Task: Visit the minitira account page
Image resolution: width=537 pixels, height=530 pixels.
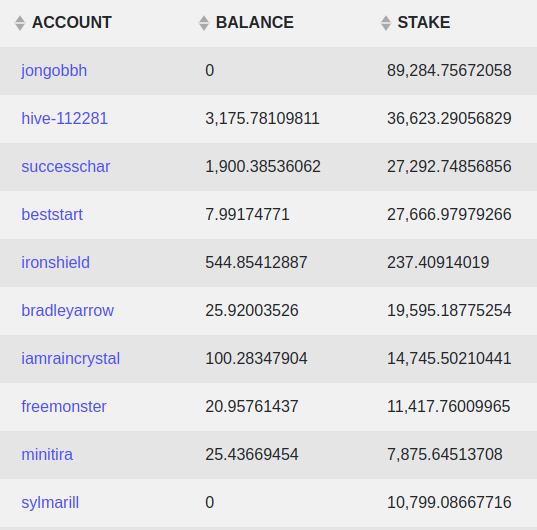Action: point(47,455)
